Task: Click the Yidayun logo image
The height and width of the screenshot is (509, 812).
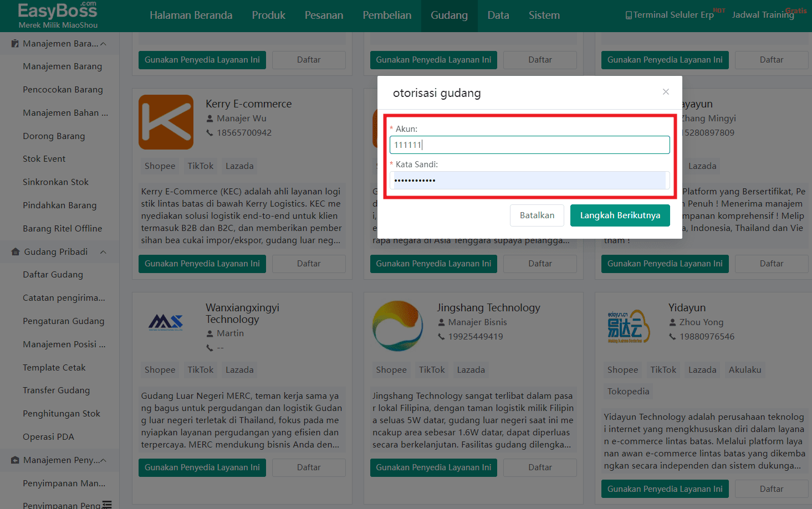Action: pos(629,326)
